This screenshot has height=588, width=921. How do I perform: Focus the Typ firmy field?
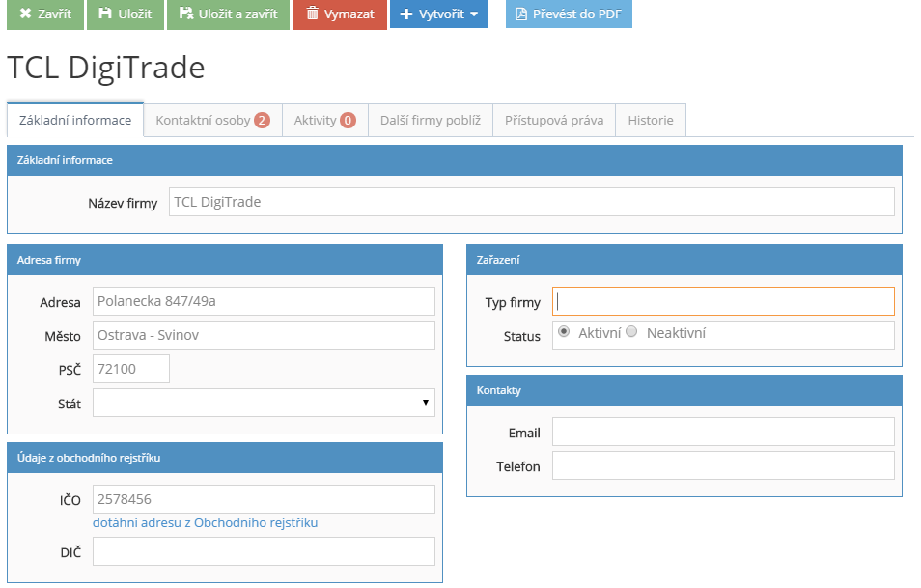point(723,301)
